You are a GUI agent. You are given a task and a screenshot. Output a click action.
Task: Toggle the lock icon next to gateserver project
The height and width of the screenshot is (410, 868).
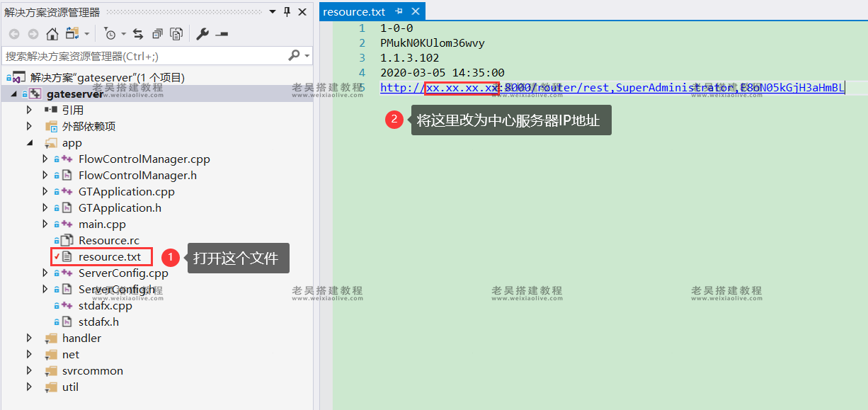pyautogui.click(x=24, y=93)
